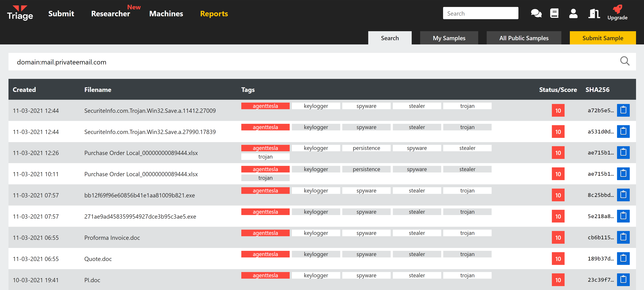Click the logout door icon
The image size is (644, 290).
coord(594,13)
